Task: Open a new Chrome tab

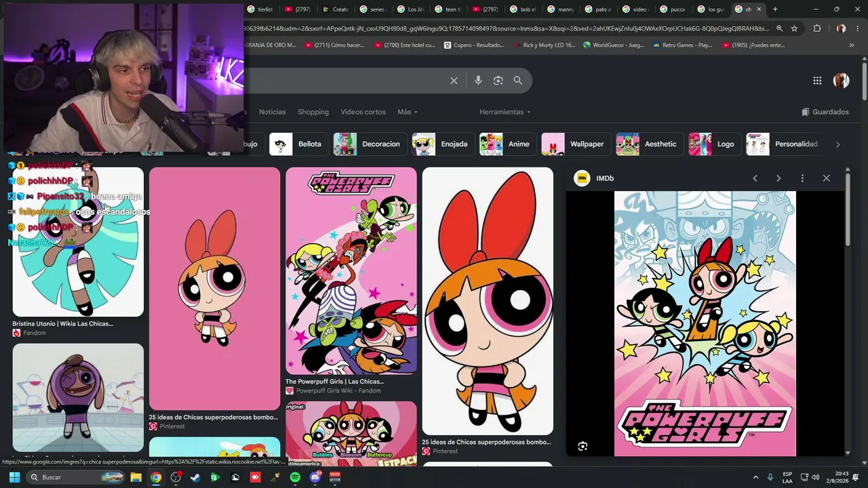Action: pos(775,9)
